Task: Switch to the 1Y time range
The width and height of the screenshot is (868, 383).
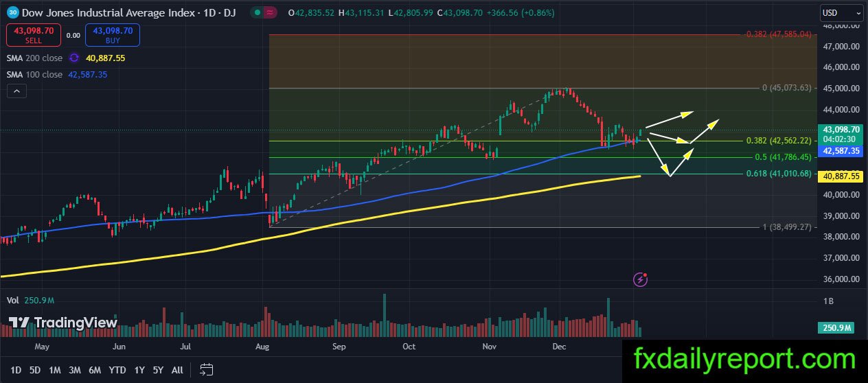Action: pos(139,370)
